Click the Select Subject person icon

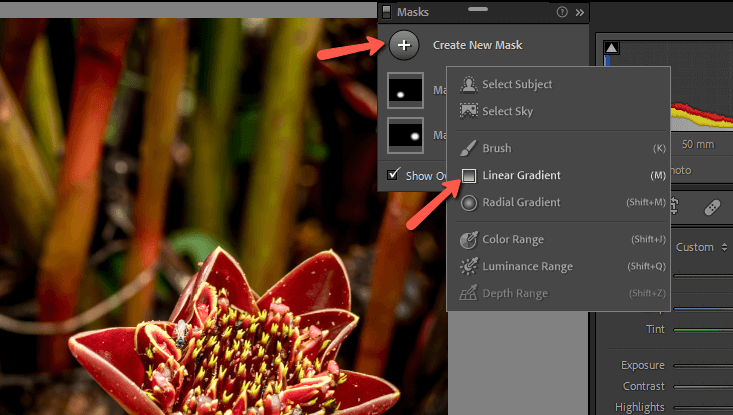click(x=468, y=85)
